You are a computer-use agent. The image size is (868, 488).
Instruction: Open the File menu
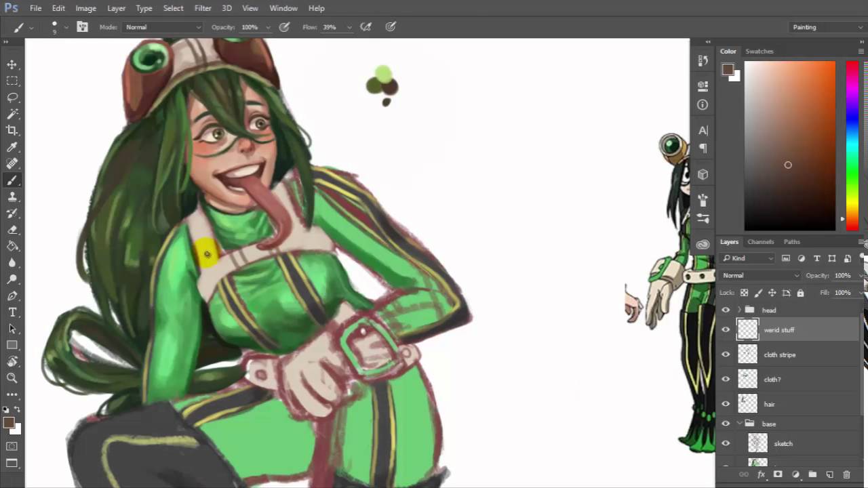35,8
